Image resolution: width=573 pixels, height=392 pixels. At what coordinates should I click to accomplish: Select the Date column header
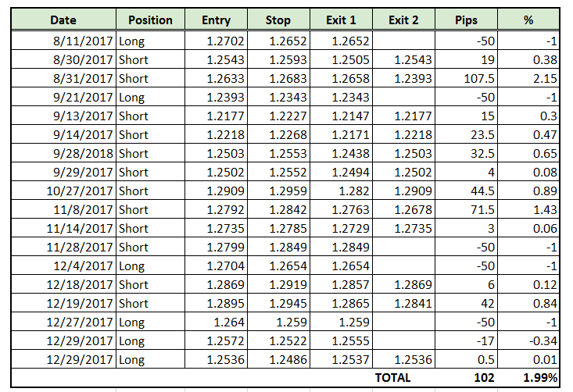click(x=63, y=20)
